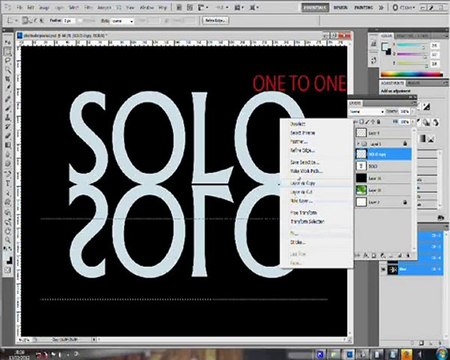Select the Lasso tool
Viewport: 450px width, 360px height.
point(7,61)
